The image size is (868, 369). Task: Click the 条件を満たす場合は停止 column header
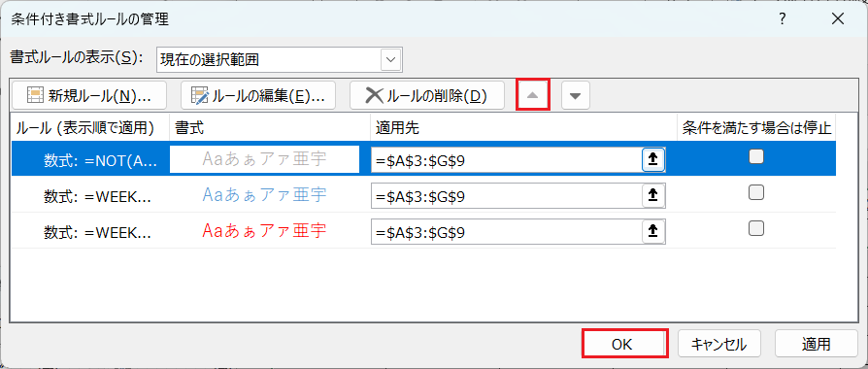tap(756, 128)
